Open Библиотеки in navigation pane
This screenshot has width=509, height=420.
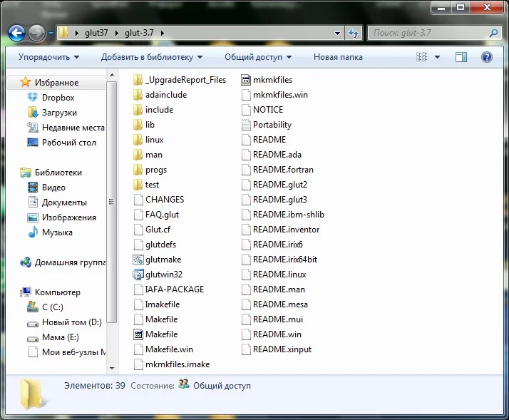[58, 173]
